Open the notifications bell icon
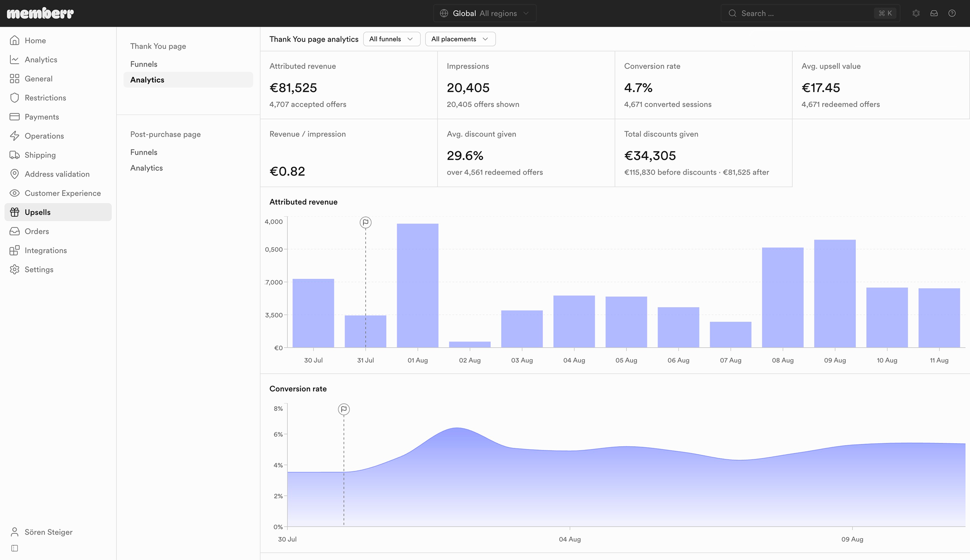Image resolution: width=970 pixels, height=560 pixels. pyautogui.click(x=916, y=13)
